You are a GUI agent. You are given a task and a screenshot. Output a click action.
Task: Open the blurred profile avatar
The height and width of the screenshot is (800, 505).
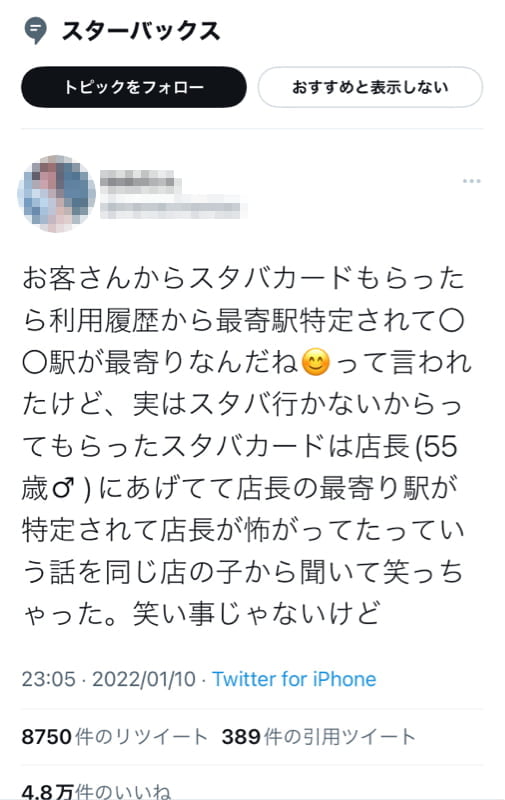[56, 194]
